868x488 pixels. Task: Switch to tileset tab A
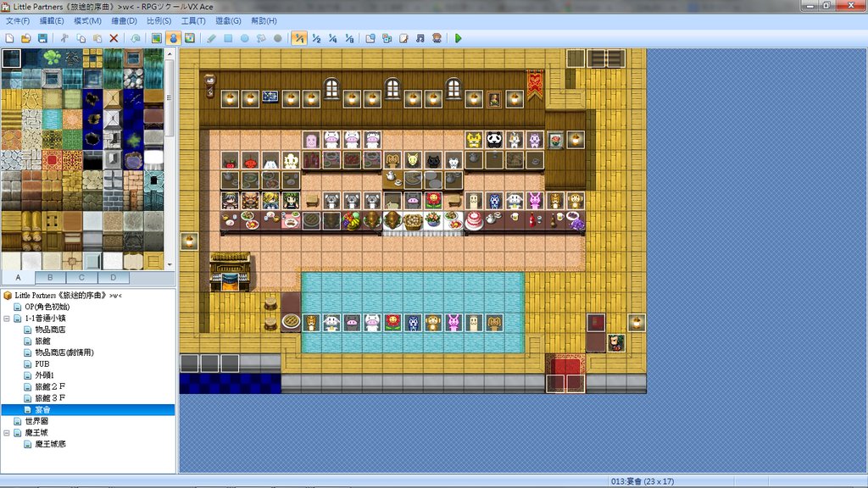click(x=19, y=277)
